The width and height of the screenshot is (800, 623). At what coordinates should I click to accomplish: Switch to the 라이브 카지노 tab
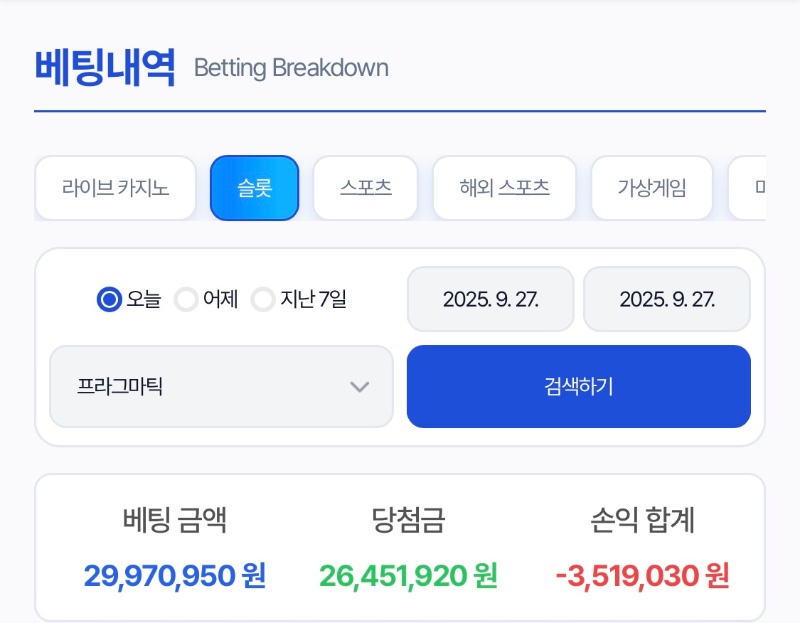(x=115, y=188)
